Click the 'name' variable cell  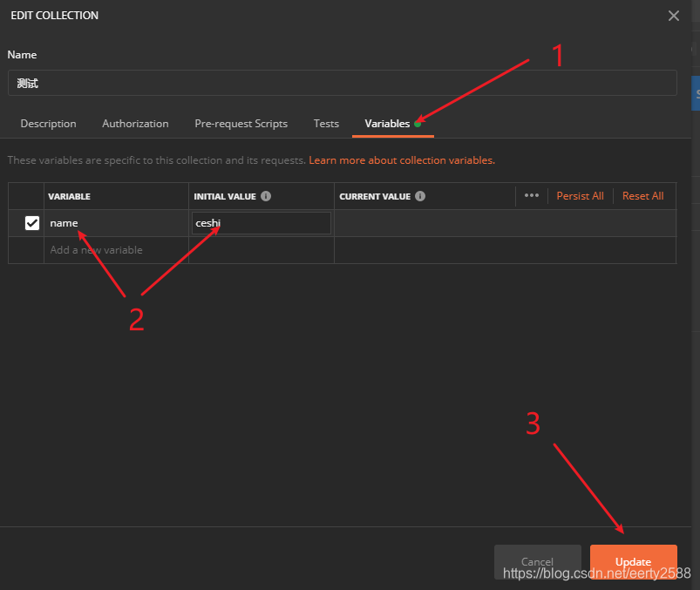[x=116, y=223]
